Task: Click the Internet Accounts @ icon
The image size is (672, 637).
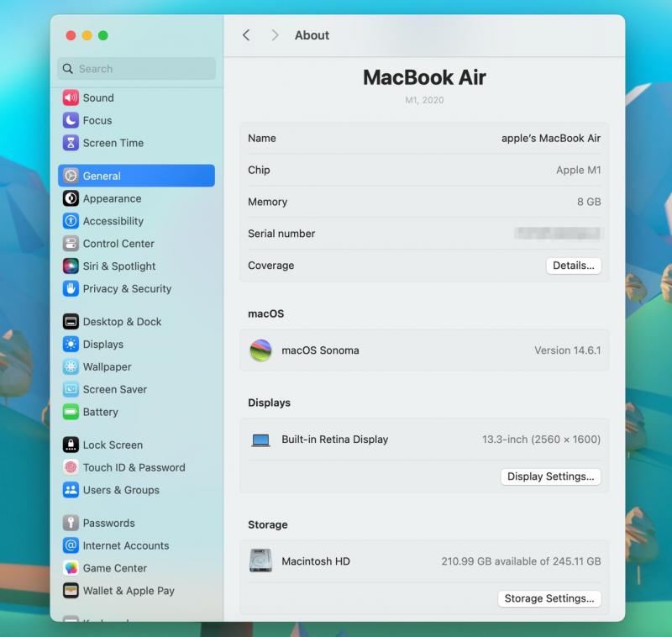Action: [x=71, y=545]
